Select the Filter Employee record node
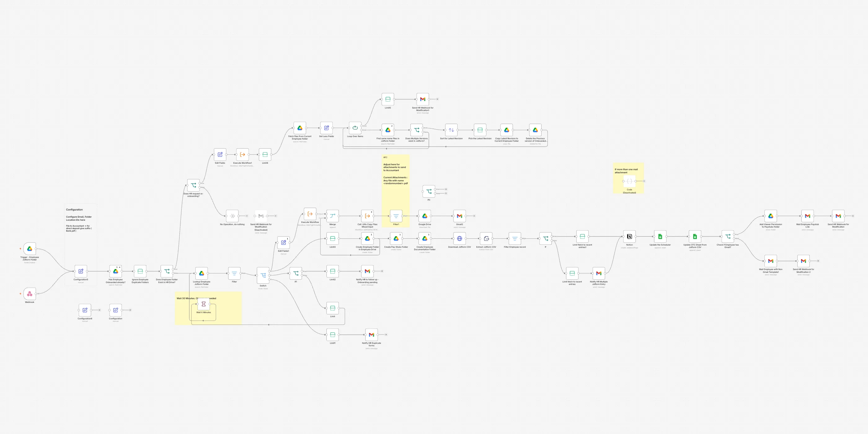Screen dimensions: 868x434 click(515, 239)
